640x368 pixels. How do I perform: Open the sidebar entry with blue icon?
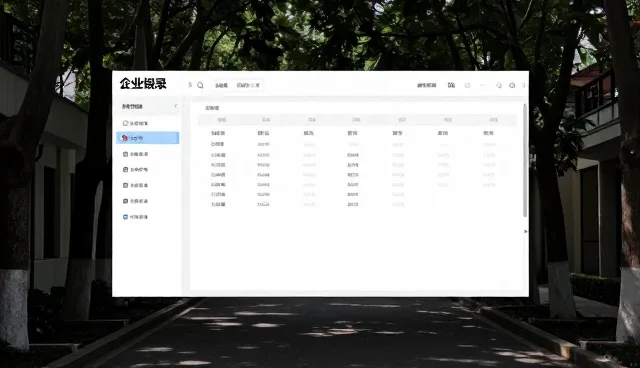(135, 217)
